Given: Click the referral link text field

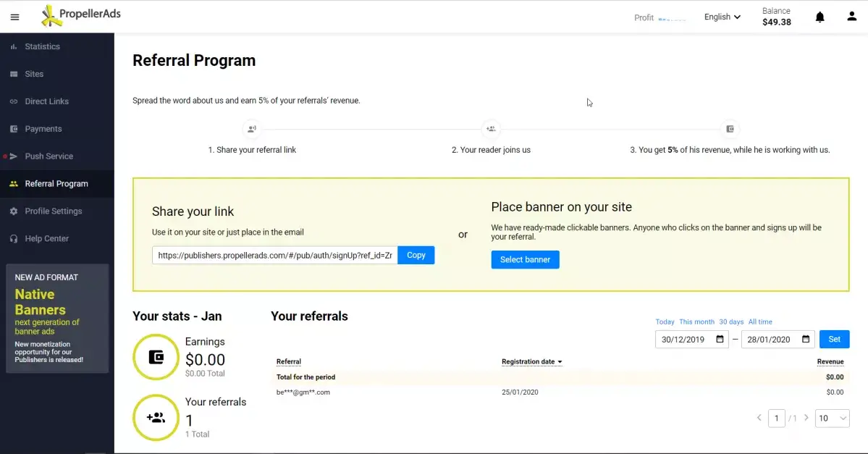Looking at the screenshot, I should click(x=275, y=255).
